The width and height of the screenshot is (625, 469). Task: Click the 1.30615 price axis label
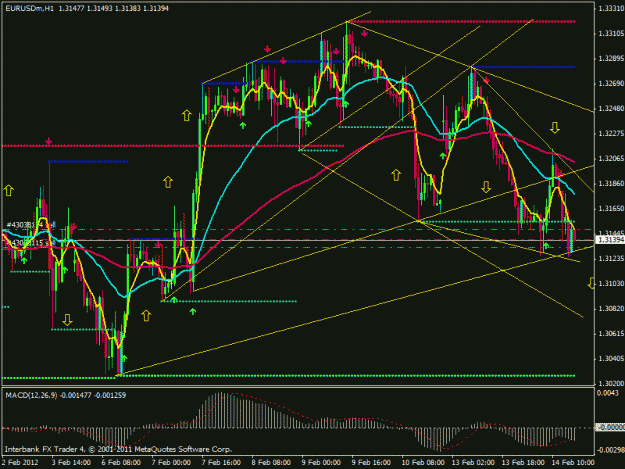[611, 334]
